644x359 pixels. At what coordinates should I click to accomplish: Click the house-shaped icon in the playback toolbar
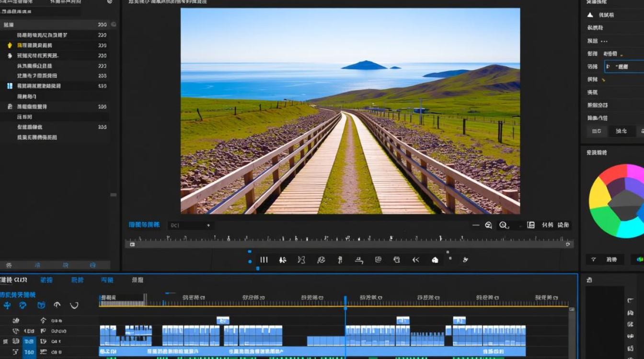(x=435, y=259)
